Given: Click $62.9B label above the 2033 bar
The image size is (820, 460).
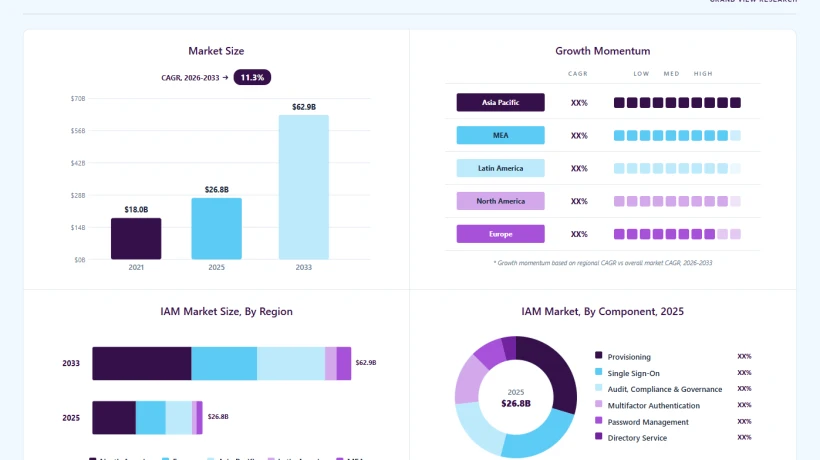Looking at the screenshot, I should click(304, 107).
